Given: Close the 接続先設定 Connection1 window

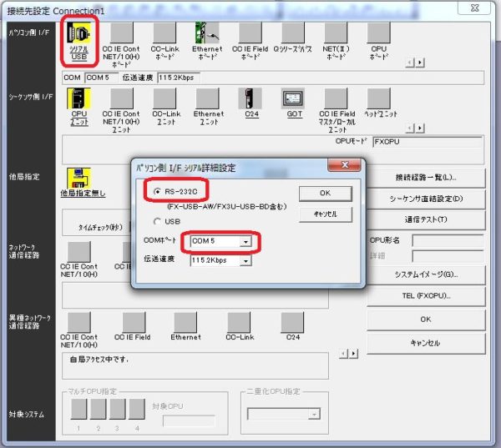Looking at the screenshot, I should click(475, 8).
